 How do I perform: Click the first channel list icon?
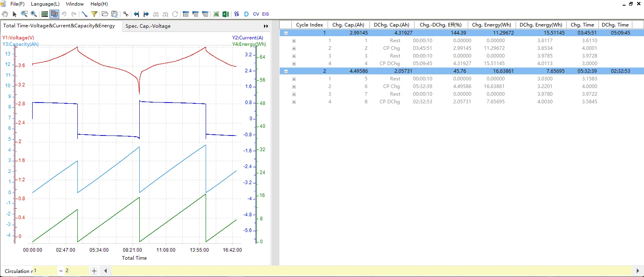pyautogui.click(x=156, y=14)
